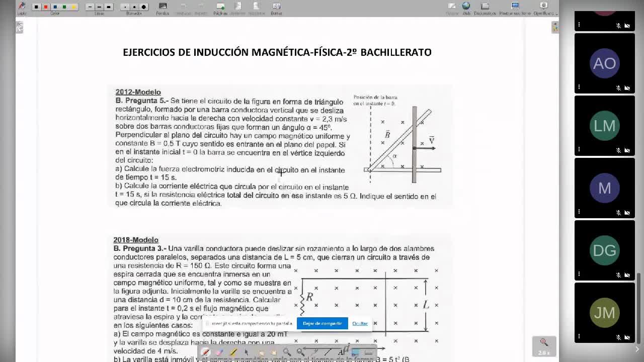Show next participants with the right chevron

tap(637, 349)
